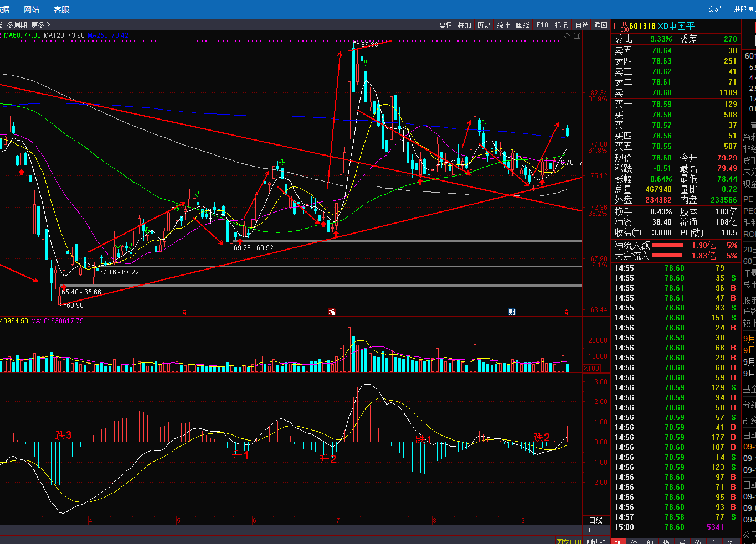Select the first quote tab at bottom right
The height and width of the screenshot is (544, 756).
[x=618, y=541]
